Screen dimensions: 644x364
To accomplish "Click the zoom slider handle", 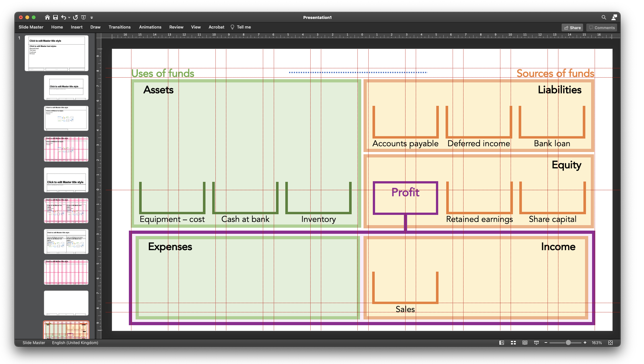I will [568, 343].
